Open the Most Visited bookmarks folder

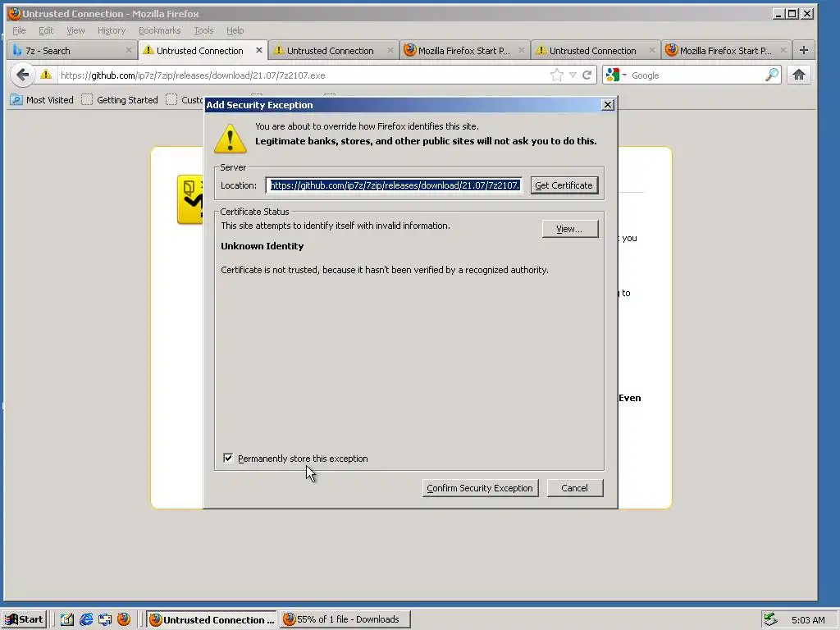point(42,99)
